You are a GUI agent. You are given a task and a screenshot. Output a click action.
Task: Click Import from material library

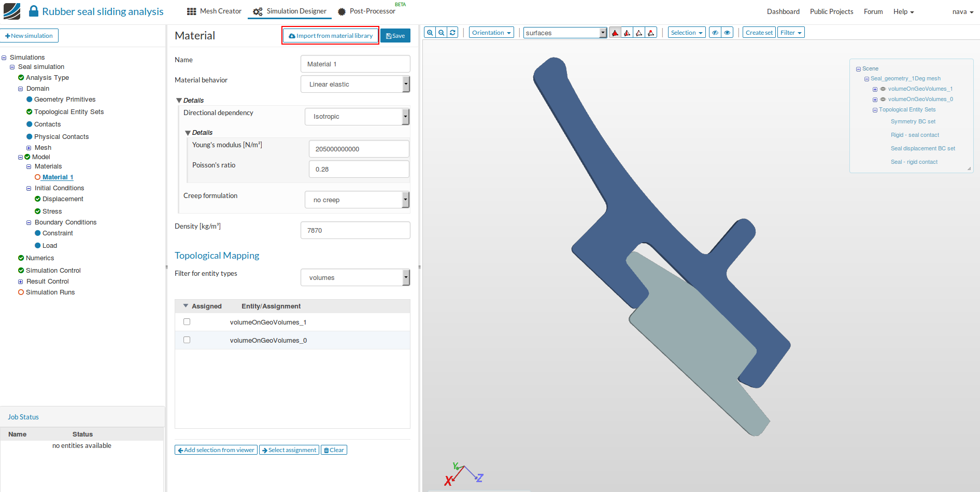click(331, 36)
